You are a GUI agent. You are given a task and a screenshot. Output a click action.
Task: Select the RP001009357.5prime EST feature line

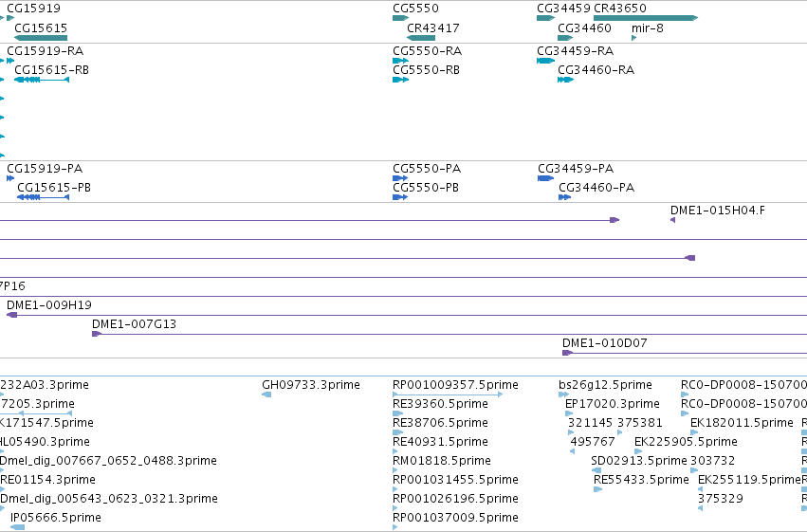[x=448, y=394]
